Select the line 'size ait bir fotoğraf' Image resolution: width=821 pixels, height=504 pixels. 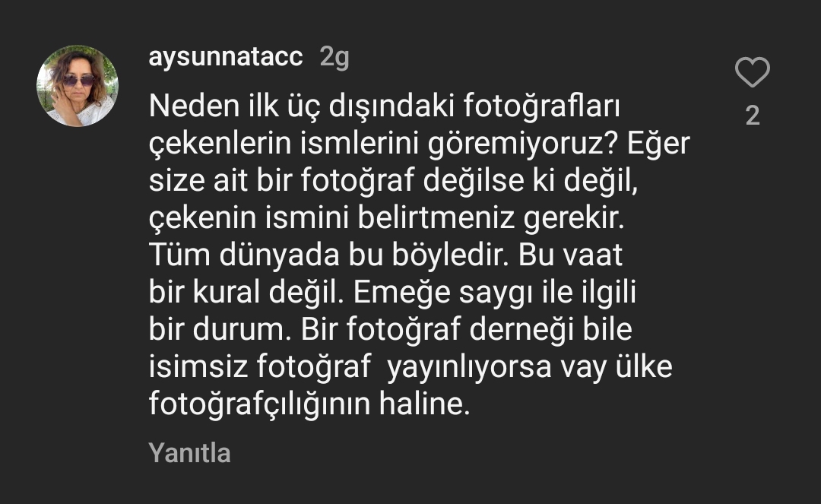tap(393, 181)
